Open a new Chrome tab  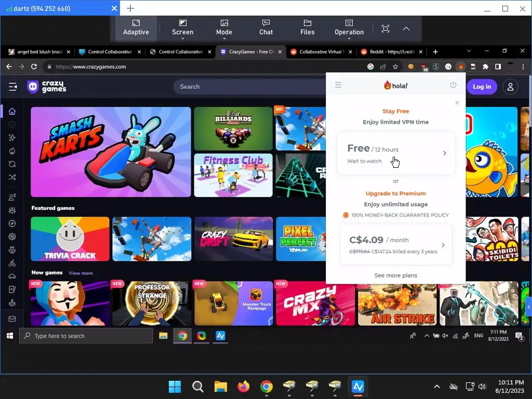click(435, 52)
